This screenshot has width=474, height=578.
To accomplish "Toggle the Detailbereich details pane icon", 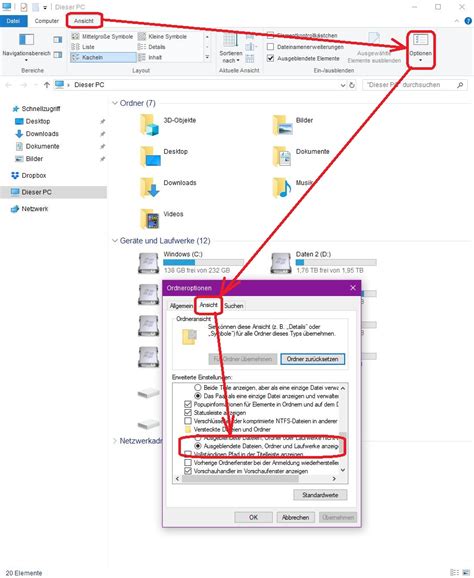I will coord(57,55).
